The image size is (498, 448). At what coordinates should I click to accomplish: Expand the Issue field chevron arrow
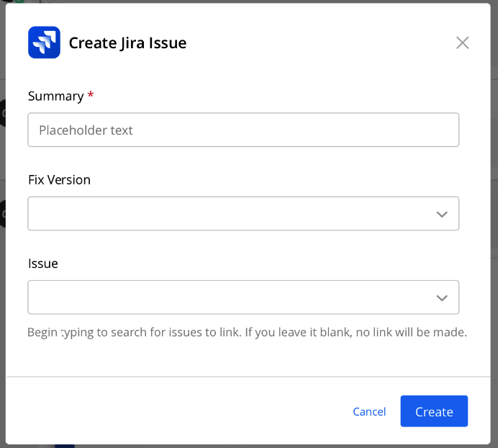442,297
